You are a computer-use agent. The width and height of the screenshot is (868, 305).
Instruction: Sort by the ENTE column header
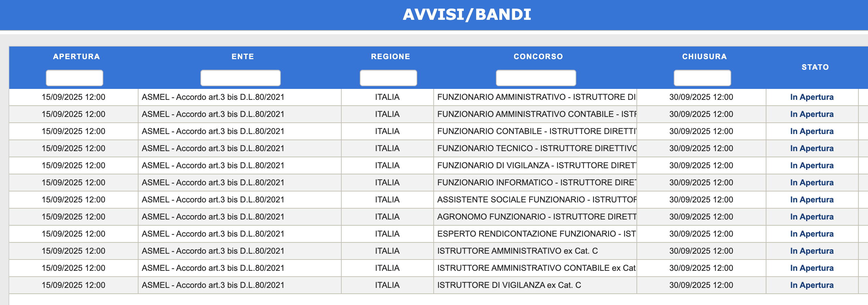pos(242,56)
